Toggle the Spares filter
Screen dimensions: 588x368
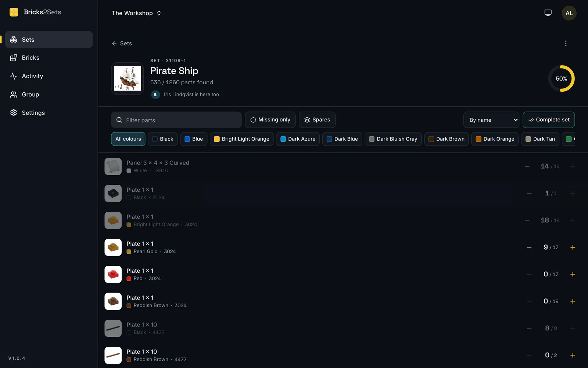point(317,120)
